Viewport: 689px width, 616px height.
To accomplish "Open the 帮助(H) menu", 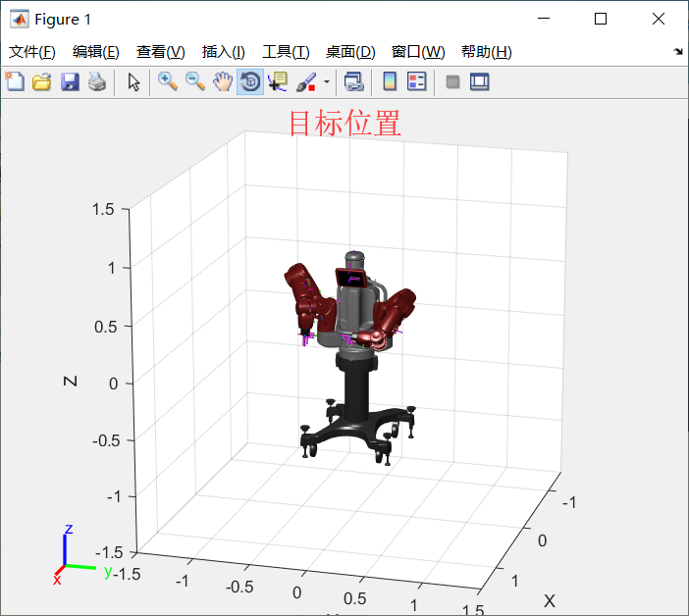I will point(487,52).
